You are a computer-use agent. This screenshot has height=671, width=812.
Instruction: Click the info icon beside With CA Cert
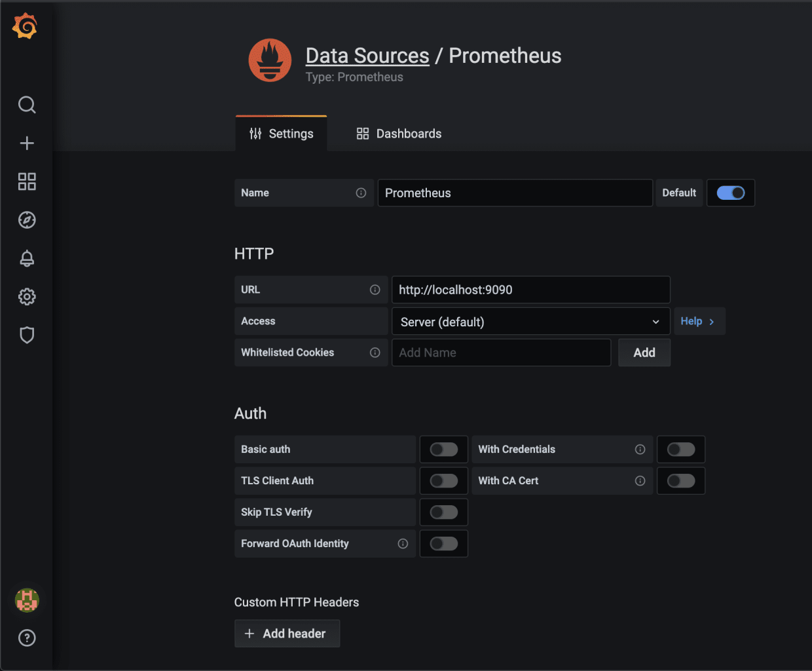[640, 481]
